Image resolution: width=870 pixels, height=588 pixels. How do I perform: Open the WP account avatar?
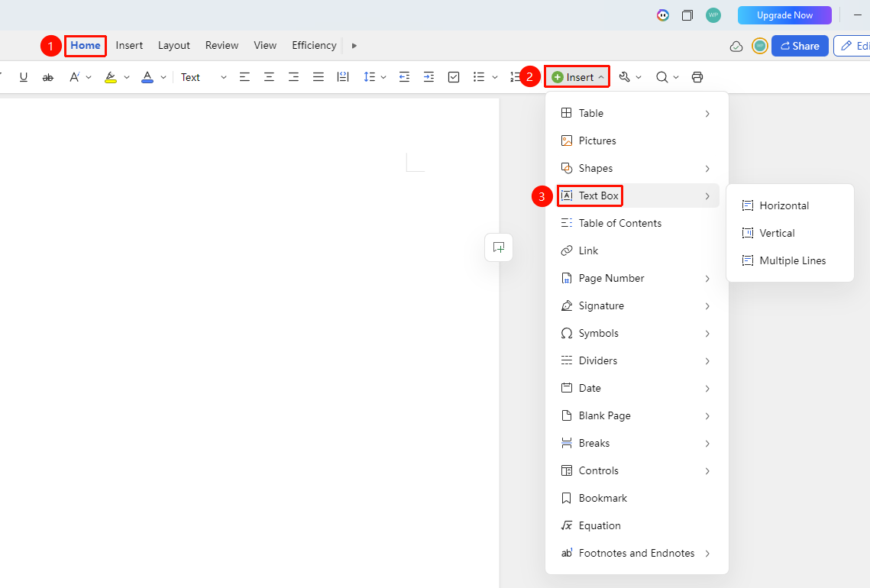pyautogui.click(x=713, y=15)
